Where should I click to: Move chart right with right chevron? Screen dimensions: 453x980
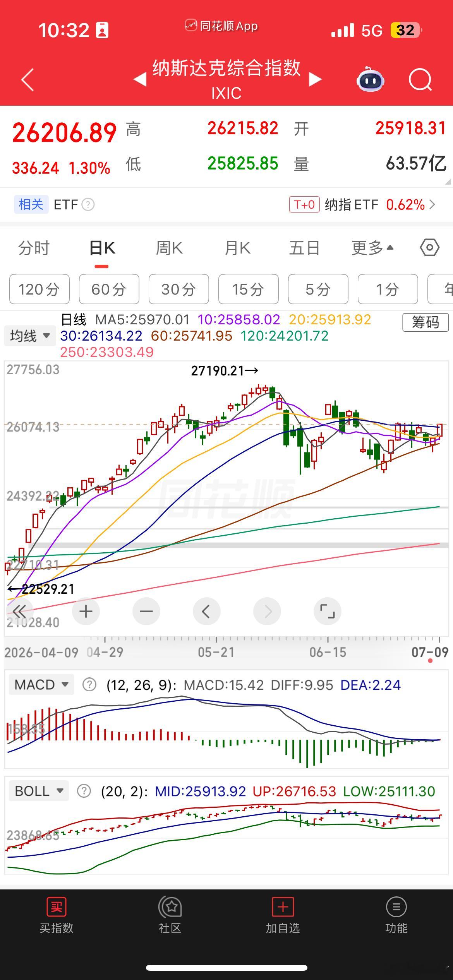click(267, 612)
